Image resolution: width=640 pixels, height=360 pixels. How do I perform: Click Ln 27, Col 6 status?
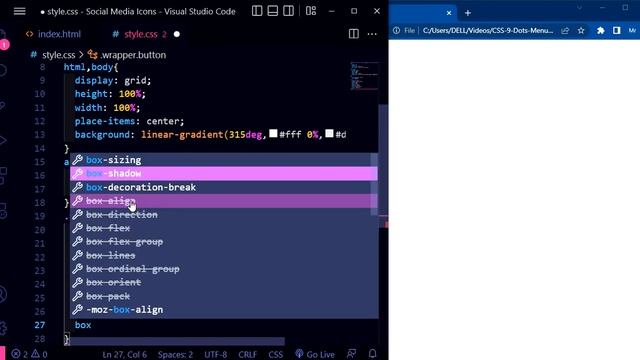coord(124,354)
